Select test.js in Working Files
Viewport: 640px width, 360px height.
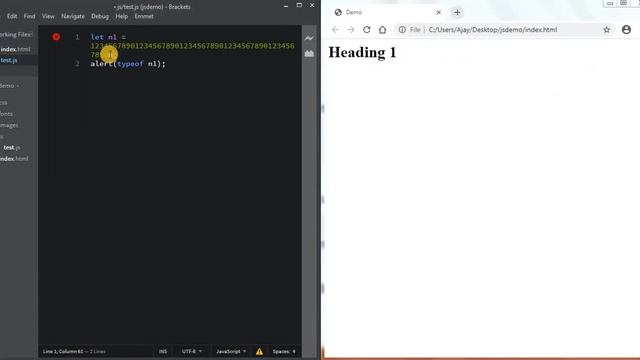[9, 60]
